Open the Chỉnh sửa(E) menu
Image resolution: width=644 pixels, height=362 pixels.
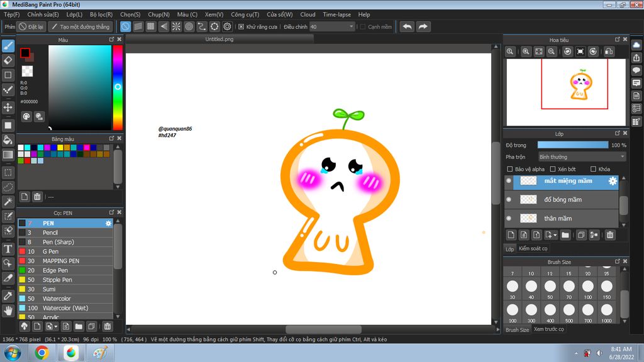43,14
